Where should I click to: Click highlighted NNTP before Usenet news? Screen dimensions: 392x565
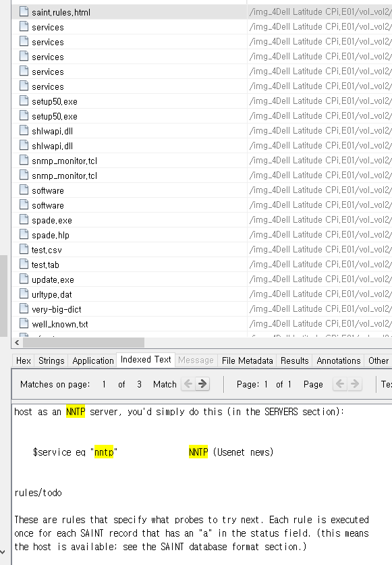click(198, 452)
